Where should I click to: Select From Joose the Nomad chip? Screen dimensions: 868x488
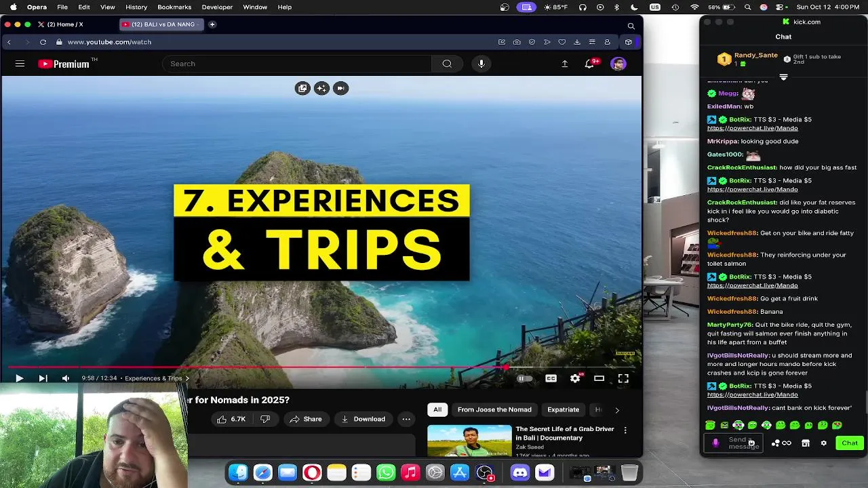click(494, 409)
